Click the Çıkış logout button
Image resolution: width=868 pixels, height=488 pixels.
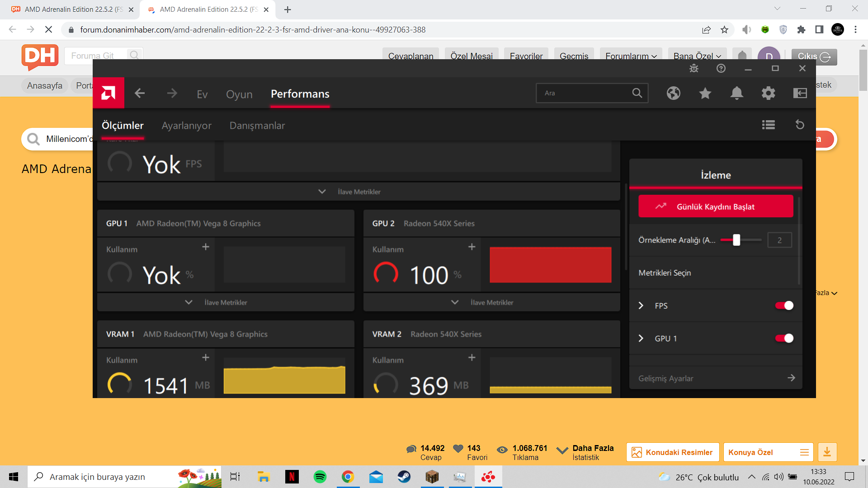(814, 56)
